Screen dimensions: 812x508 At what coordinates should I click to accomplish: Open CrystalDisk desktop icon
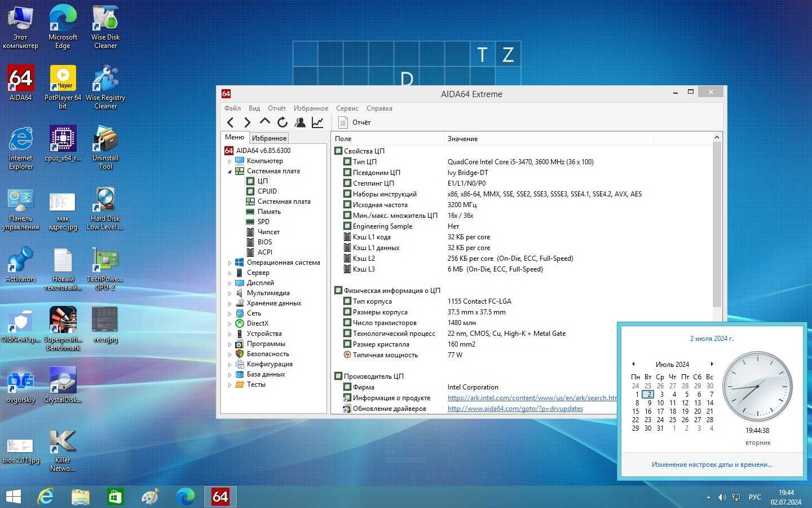point(63,385)
